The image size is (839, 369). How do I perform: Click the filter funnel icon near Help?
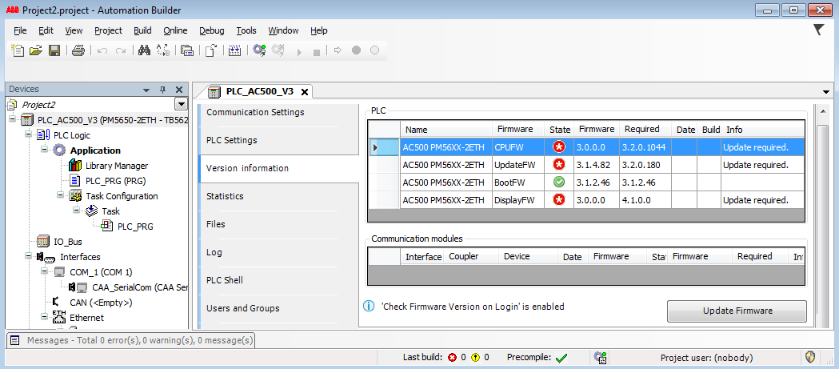(818, 30)
